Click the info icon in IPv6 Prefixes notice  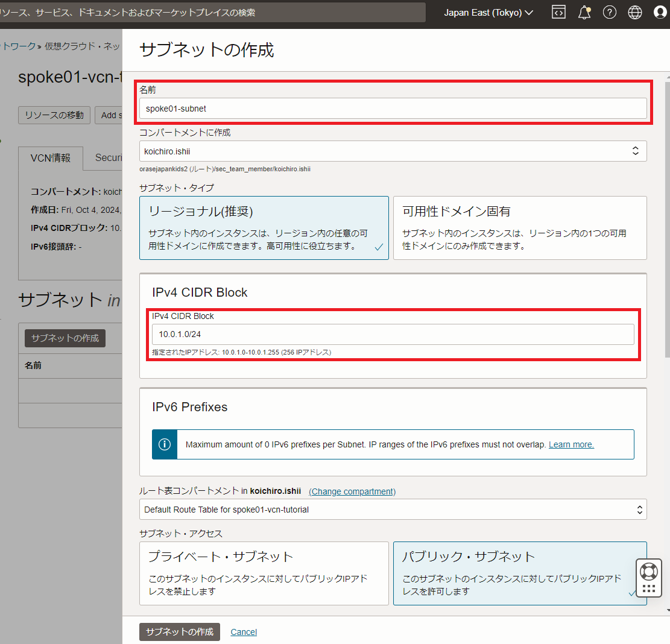click(x=164, y=444)
